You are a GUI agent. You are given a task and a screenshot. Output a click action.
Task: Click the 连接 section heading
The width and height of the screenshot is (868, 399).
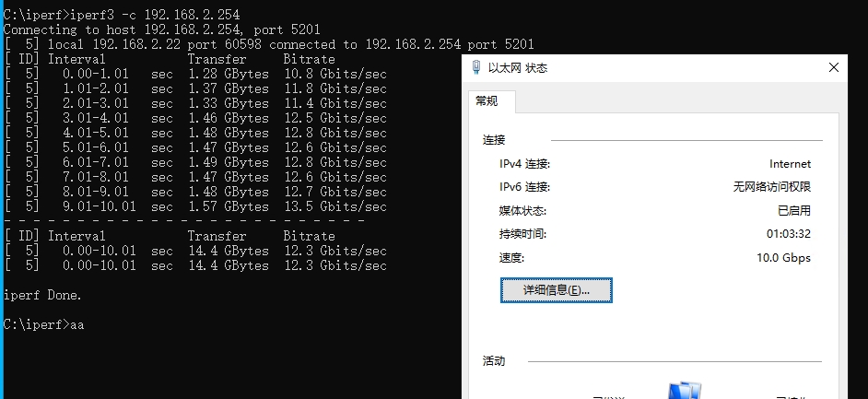pos(494,140)
